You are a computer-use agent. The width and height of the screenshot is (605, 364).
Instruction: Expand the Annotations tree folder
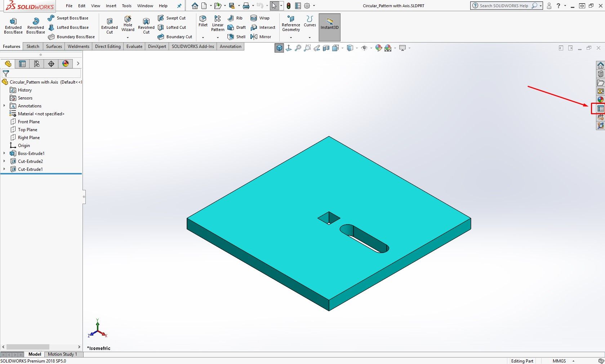(x=4, y=106)
